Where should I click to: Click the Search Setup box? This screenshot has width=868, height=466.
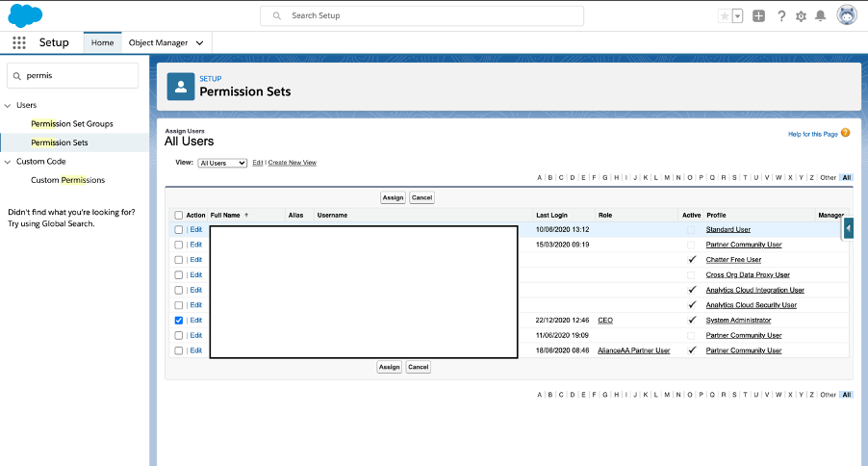click(x=421, y=15)
